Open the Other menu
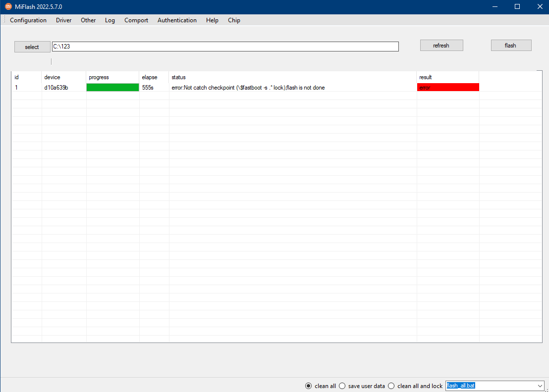The width and height of the screenshot is (549, 392). pyautogui.click(x=88, y=20)
